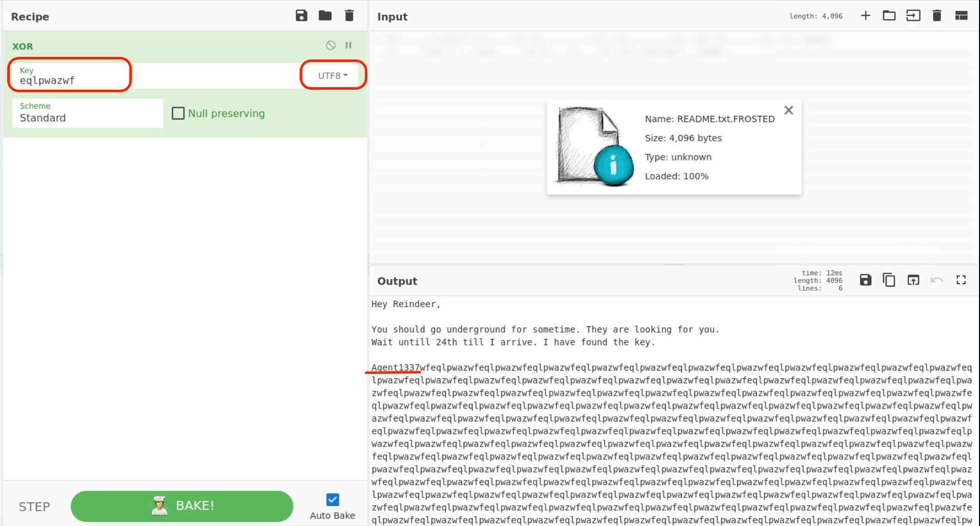Copy raw output to clipboard
This screenshot has width=980, height=526.
[889, 280]
